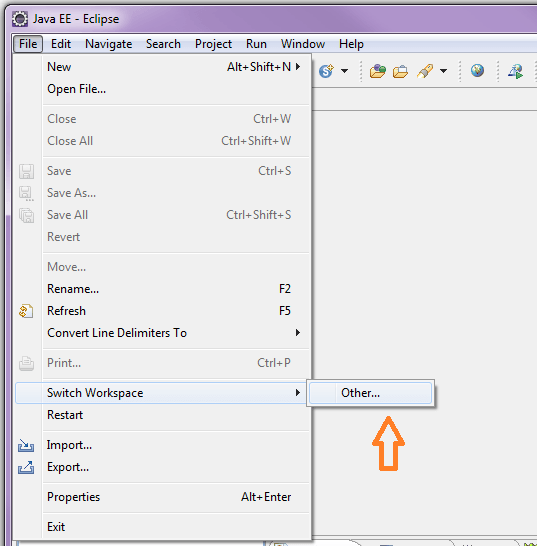Screen dimensions: 537x546
Task: Open the Project menu
Action: pyautogui.click(x=213, y=44)
